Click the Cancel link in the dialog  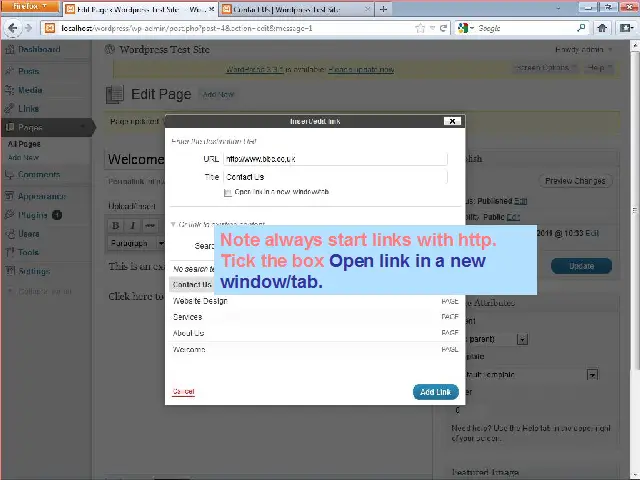click(x=183, y=391)
